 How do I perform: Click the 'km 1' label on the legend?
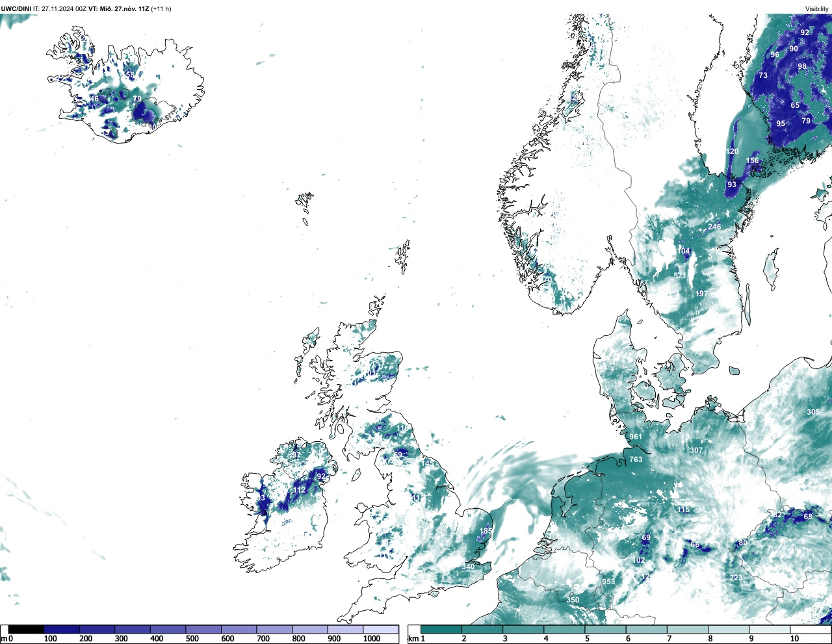[416, 639]
